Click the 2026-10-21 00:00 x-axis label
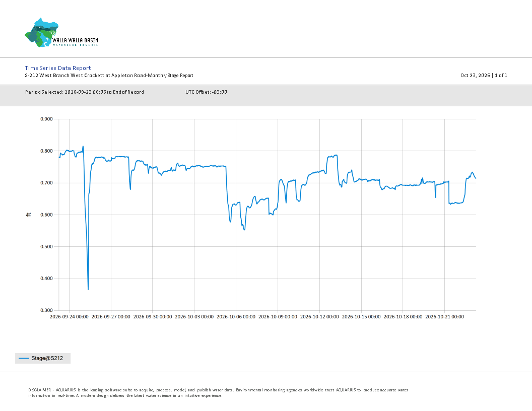 (445, 317)
